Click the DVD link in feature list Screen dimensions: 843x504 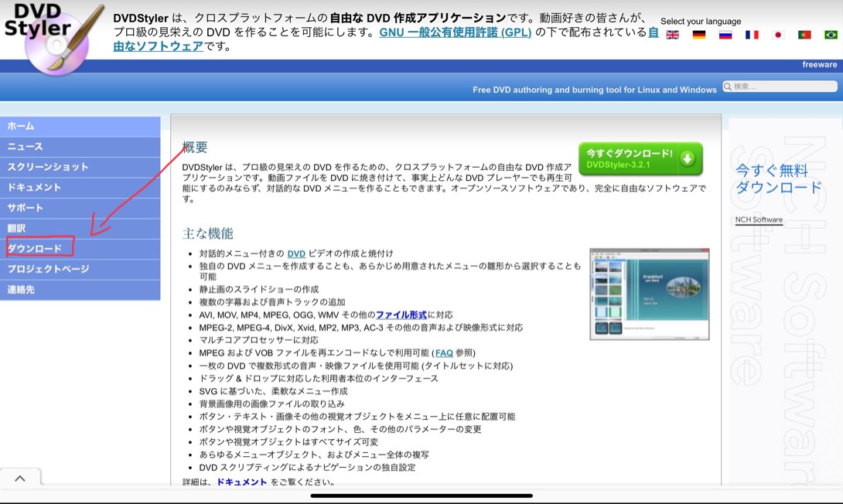[296, 254]
